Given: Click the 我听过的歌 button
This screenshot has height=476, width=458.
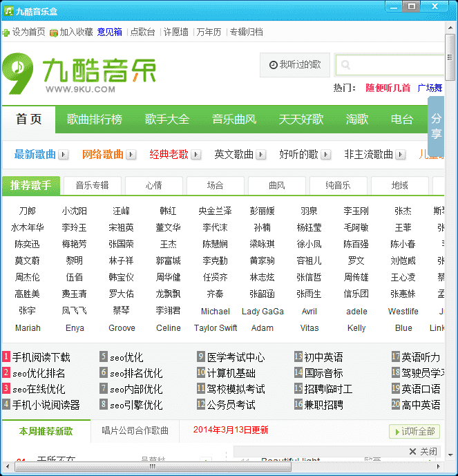Looking at the screenshot, I should click(x=295, y=65).
